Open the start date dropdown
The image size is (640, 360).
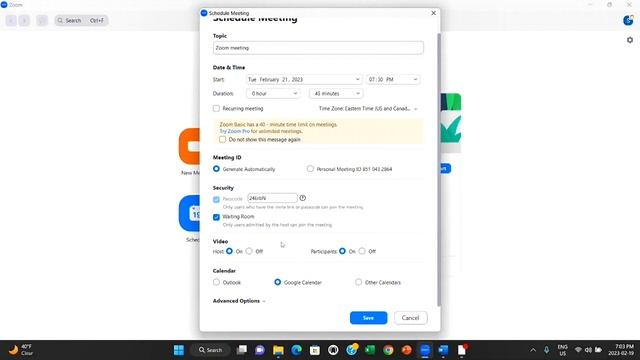(x=304, y=80)
